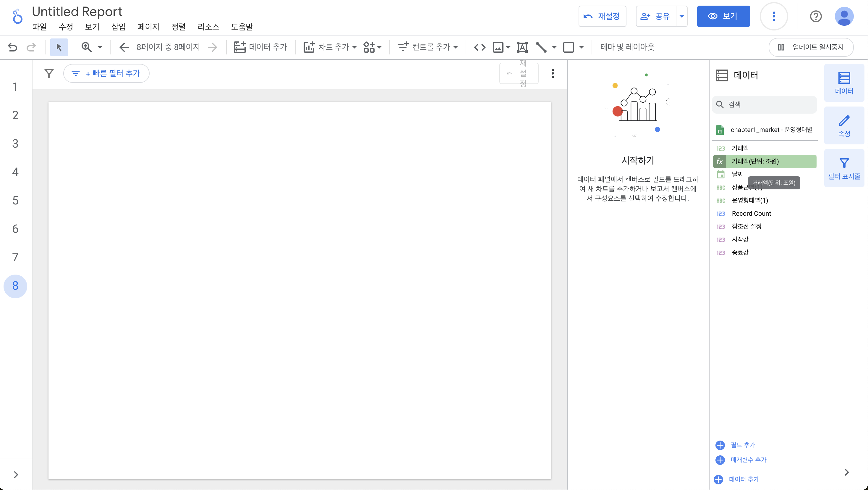Screen dimensions: 868x490
Task: Open the three-dot more options menu
Action: [774, 16]
